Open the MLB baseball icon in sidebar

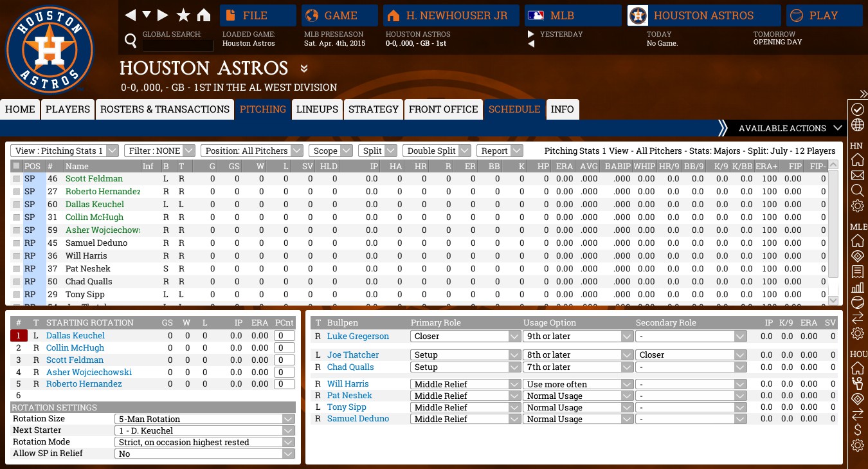coord(857,302)
